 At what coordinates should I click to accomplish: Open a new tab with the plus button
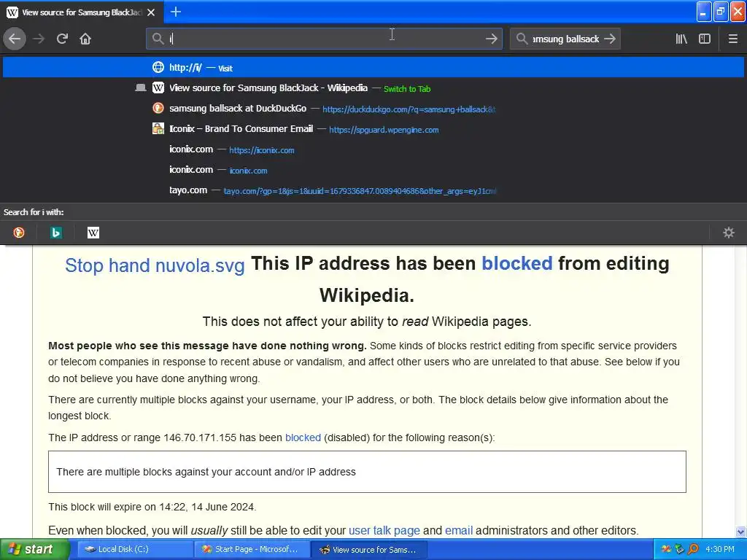pyautogui.click(x=175, y=12)
